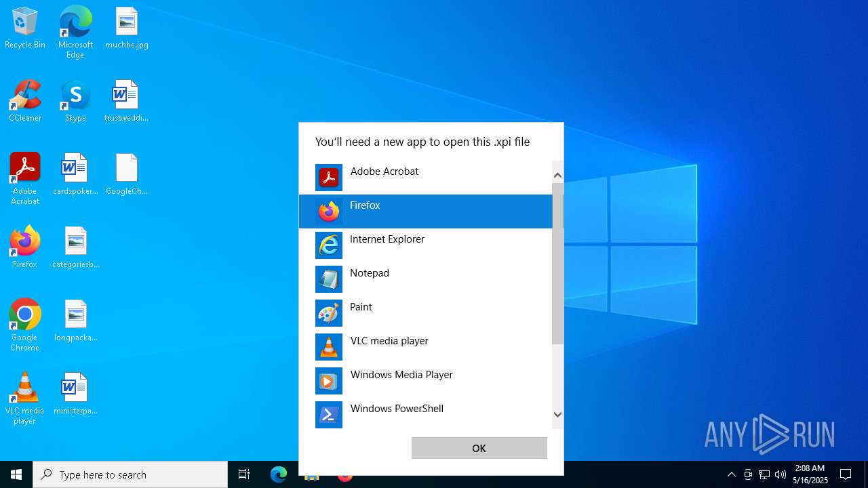Viewport: 868px width, 488px height.
Task: Select the cardspoker... Word document on desktop
Action: point(75,175)
